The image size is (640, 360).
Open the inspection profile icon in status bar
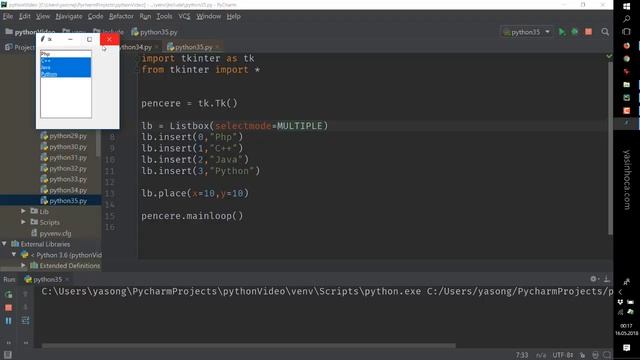click(596, 355)
